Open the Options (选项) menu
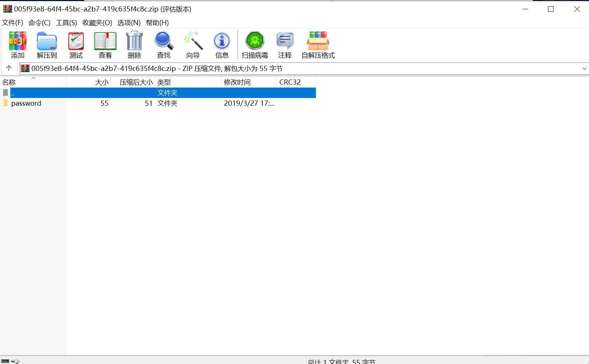The image size is (589, 364). tap(129, 23)
